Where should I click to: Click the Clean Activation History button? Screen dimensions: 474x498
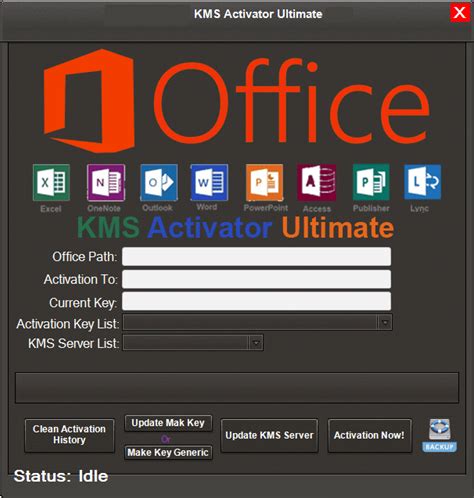click(x=69, y=435)
